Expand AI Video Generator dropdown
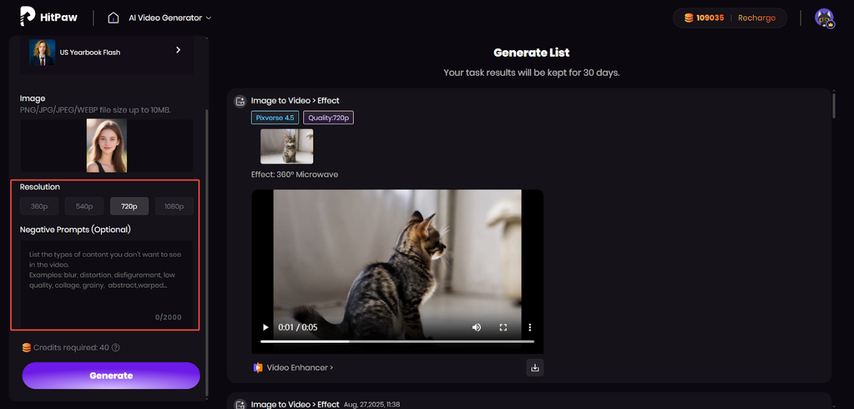 [x=171, y=18]
